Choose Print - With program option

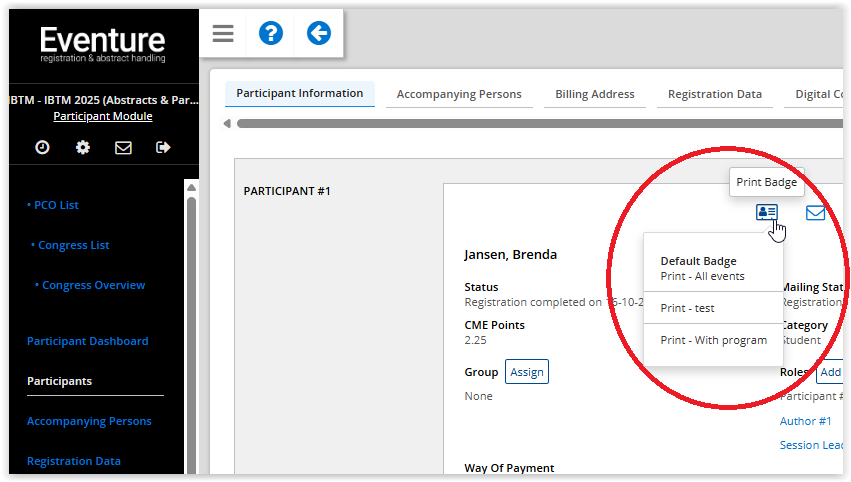[x=713, y=340]
